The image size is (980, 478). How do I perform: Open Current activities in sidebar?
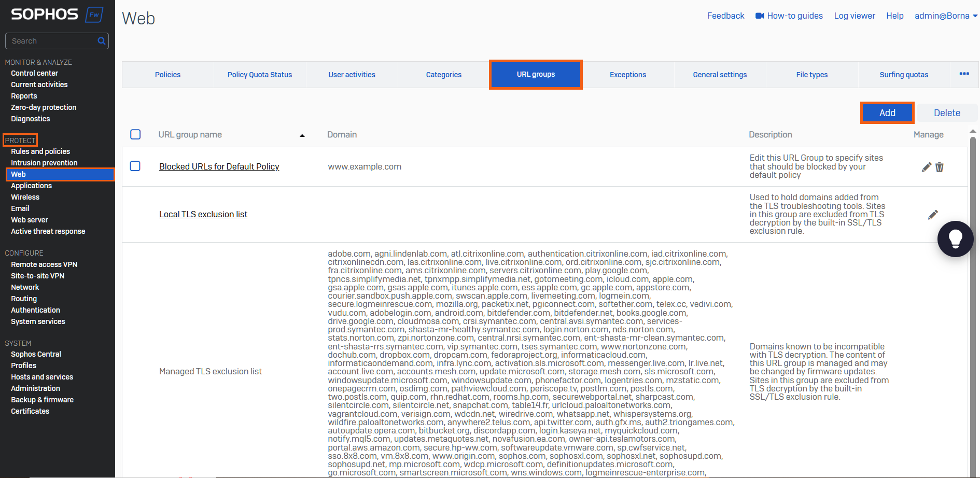[x=39, y=85]
